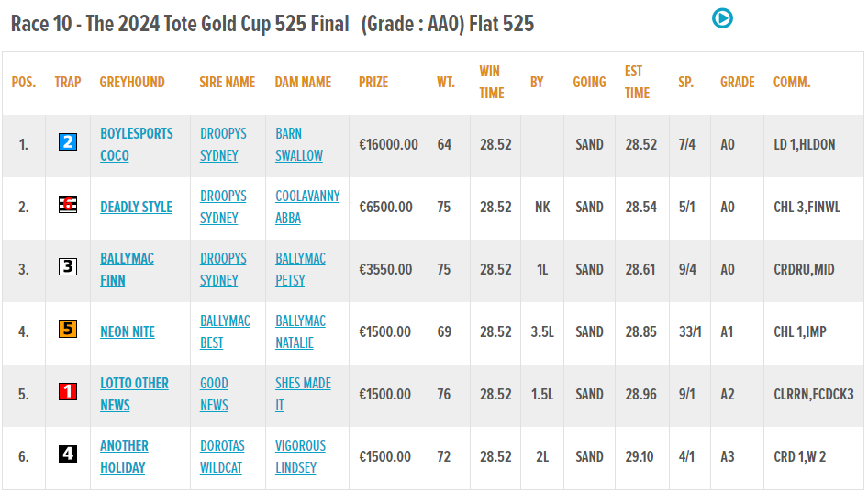Image resolution: width=868 pixels, height=494 pixels.
Task: Select Another Holiday greyhound link
Action: [x=124, y=456]
